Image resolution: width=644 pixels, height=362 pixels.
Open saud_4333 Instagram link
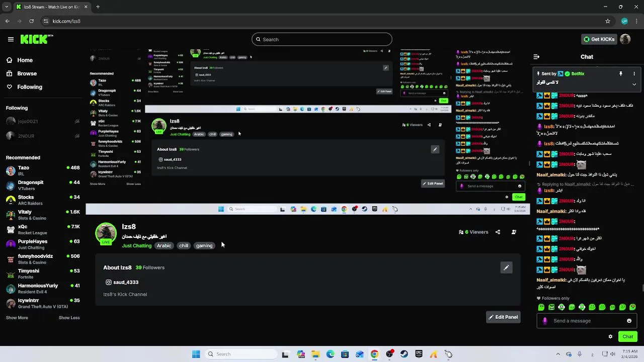(x=122, y=283)
